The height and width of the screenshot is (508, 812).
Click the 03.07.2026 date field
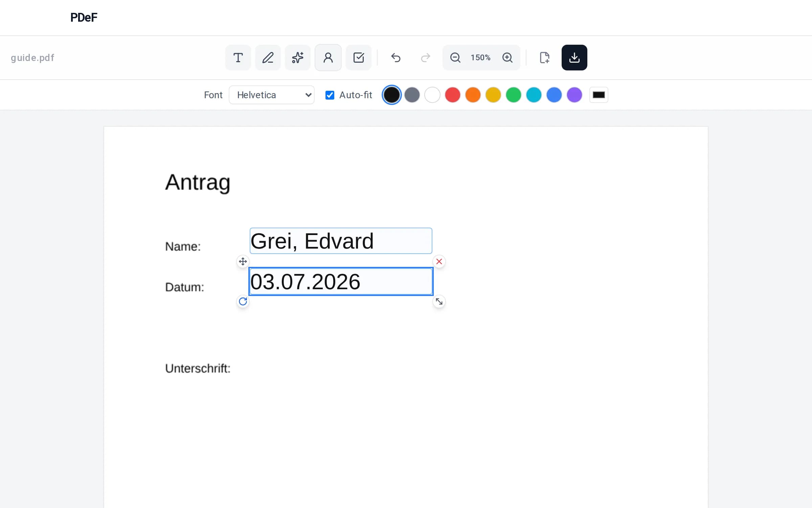pos(341,281)
